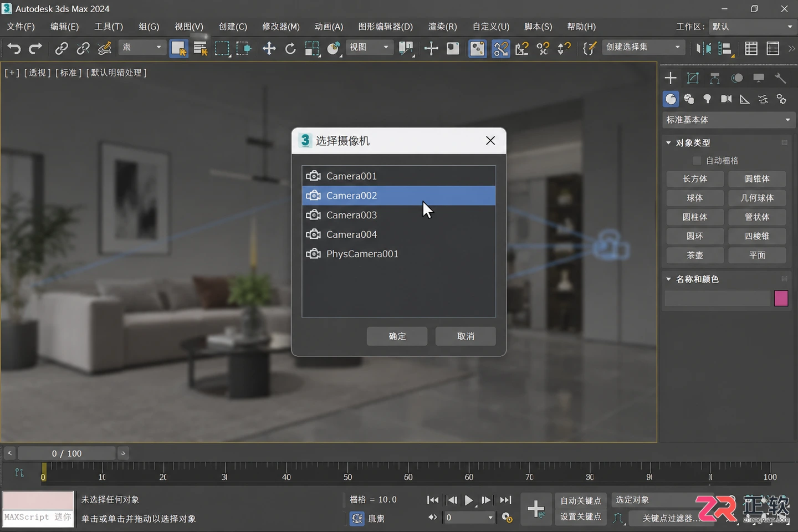This screenshot has width=798, height=532.
Task: Open the 工作区 默认 workspace dropdown
Action: click(x=753, y=27)
